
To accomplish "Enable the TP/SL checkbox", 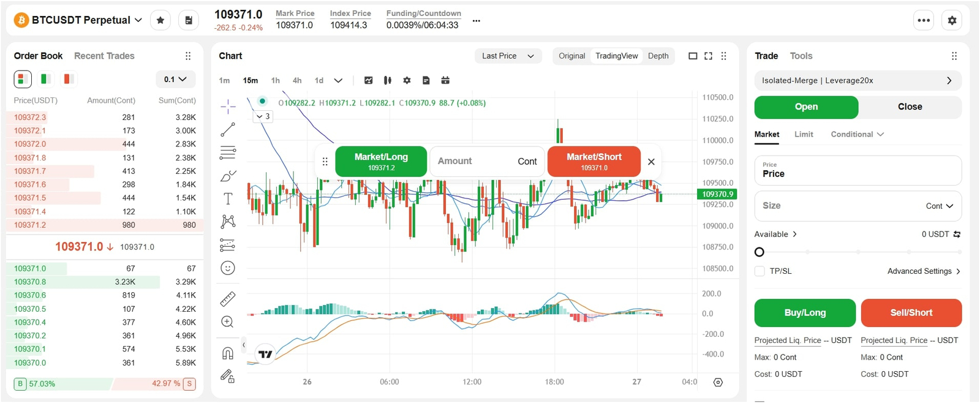I will pyautogui.click(x=759, y=271).
